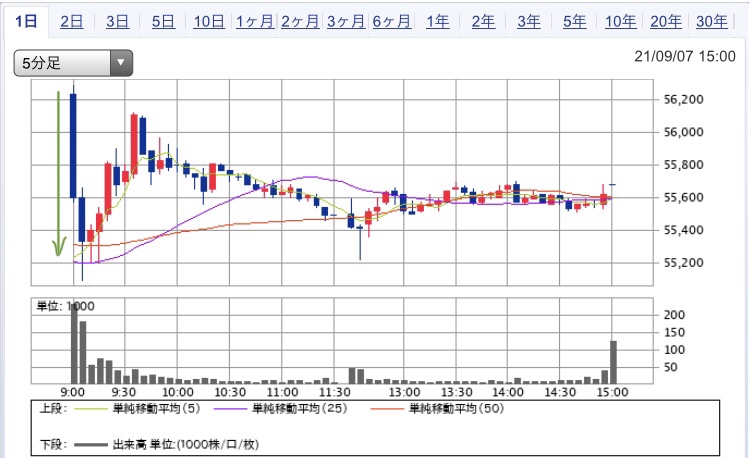Click the 10:00 time axis label
The image size is (749, 458).
178,393
